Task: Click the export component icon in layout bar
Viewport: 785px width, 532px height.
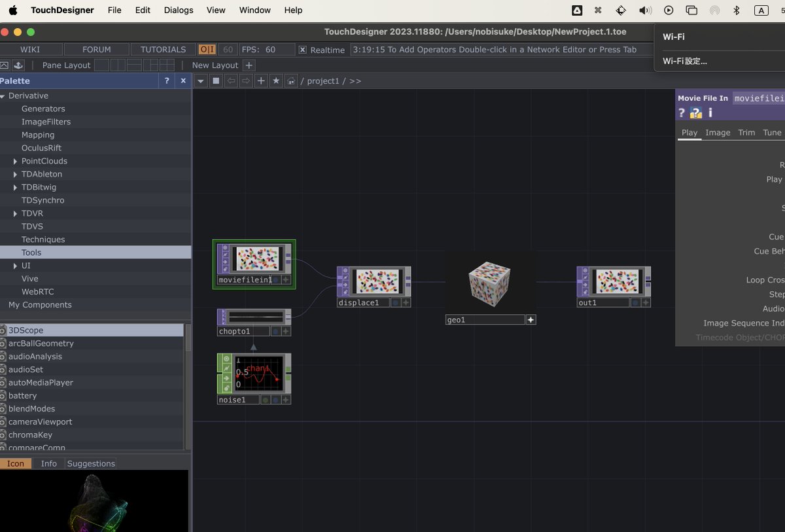Action: point(18,65)
